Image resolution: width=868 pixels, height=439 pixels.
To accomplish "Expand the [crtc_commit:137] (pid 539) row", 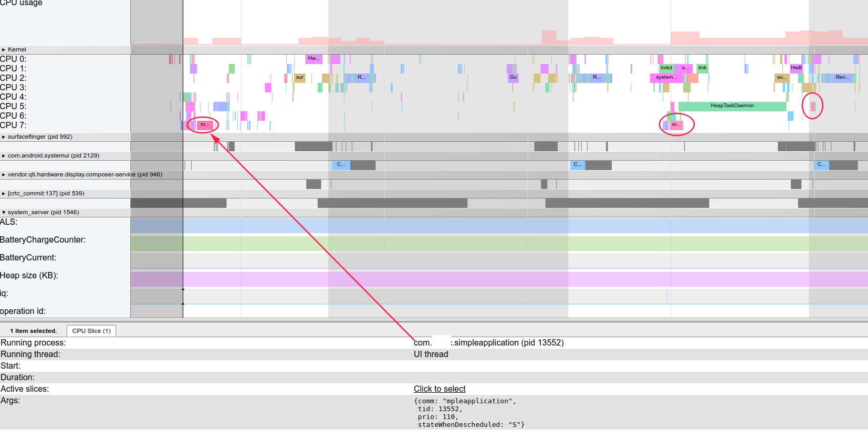I will (x=4, y=194).
